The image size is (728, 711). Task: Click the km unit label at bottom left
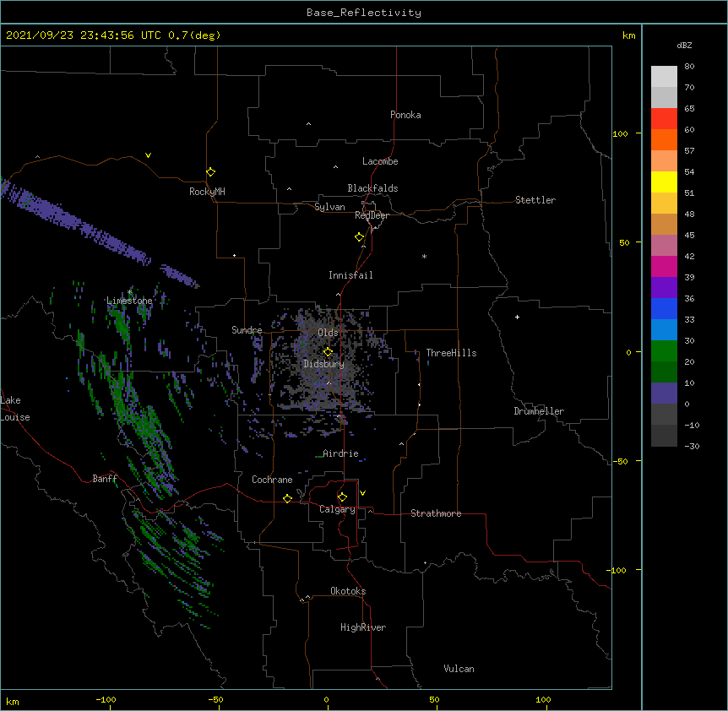tap(13, 701)
